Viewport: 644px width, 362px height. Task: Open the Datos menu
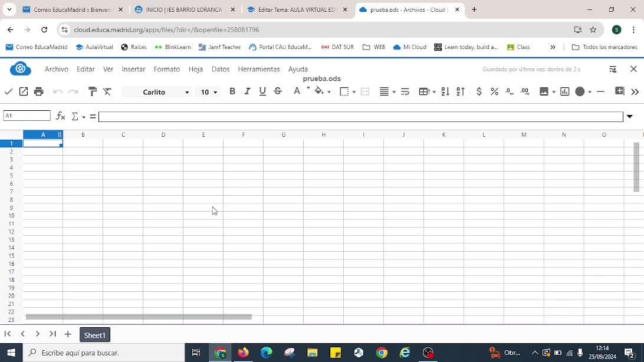coord(221,69)
